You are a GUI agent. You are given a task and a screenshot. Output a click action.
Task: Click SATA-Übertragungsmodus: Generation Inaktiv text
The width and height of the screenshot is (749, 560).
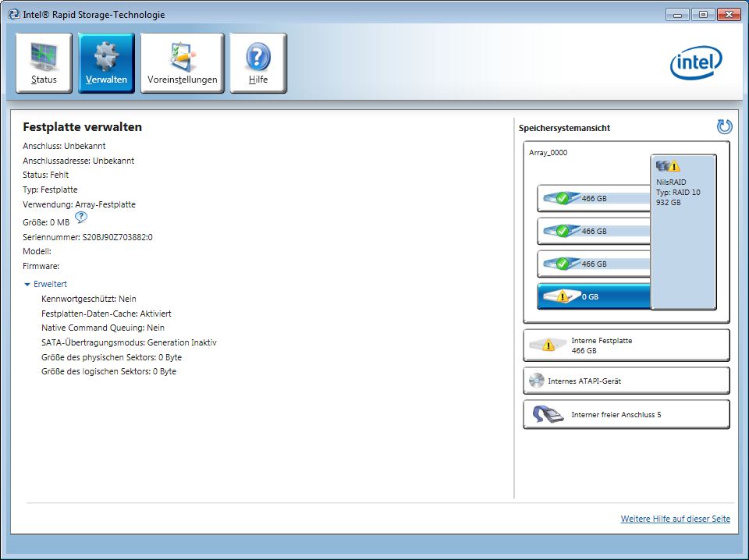click(x=129, y=342)
